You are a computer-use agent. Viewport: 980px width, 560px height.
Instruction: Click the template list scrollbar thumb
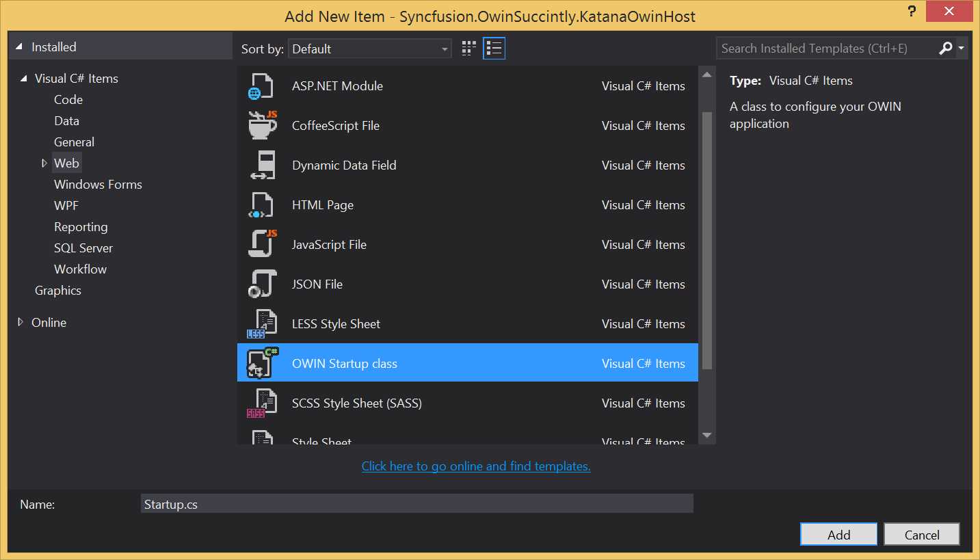coord(707,240)
